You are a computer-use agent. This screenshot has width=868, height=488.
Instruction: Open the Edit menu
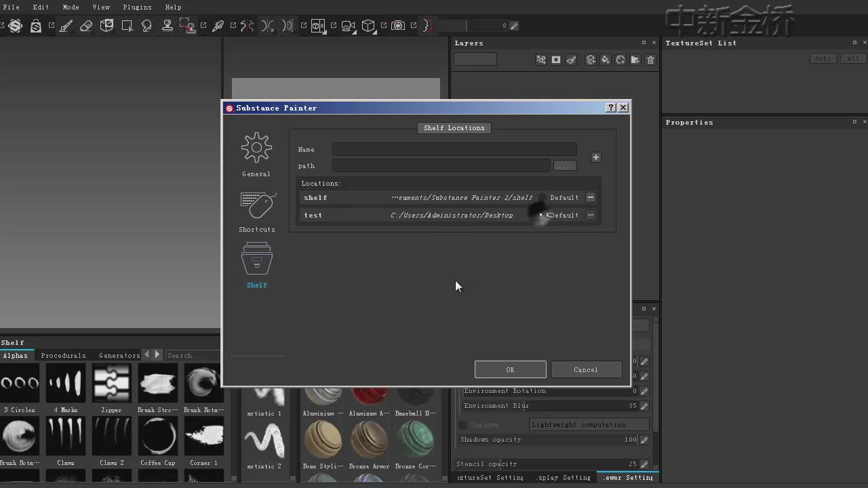click(41, 7)
